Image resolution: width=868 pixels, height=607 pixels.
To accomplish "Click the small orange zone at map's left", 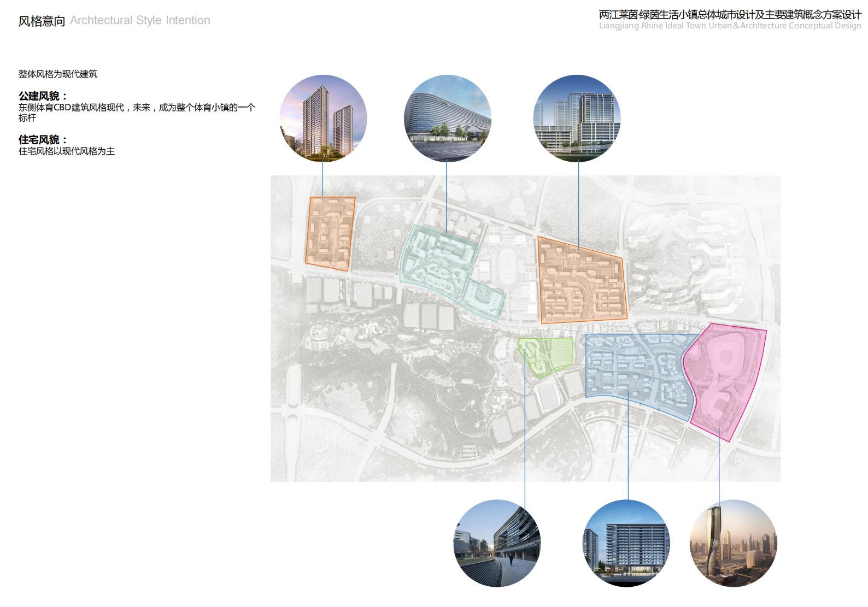I will click(x=330, y=234).
